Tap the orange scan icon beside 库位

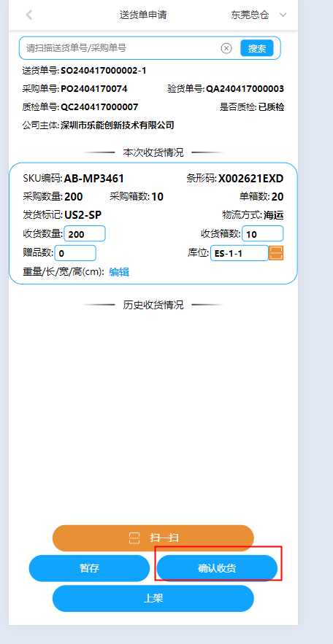pyautogui.click(x=276, y=253)
